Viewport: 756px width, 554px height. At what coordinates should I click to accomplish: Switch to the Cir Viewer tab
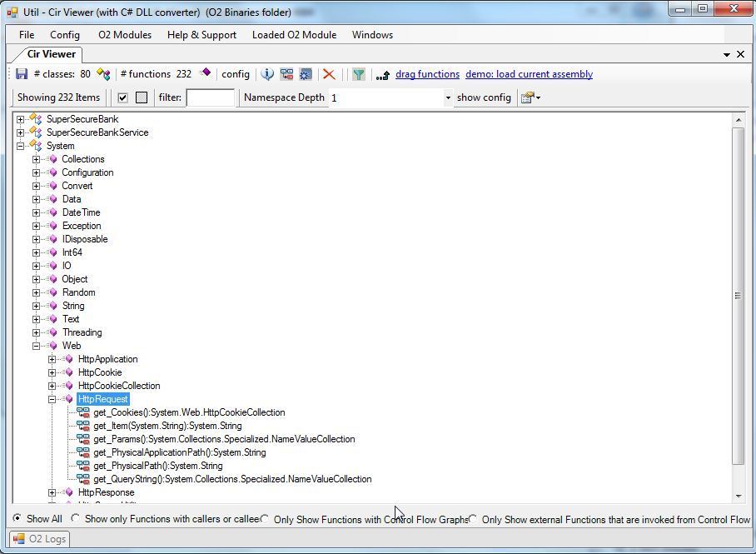pyautogui.click(x=52, y=54)
